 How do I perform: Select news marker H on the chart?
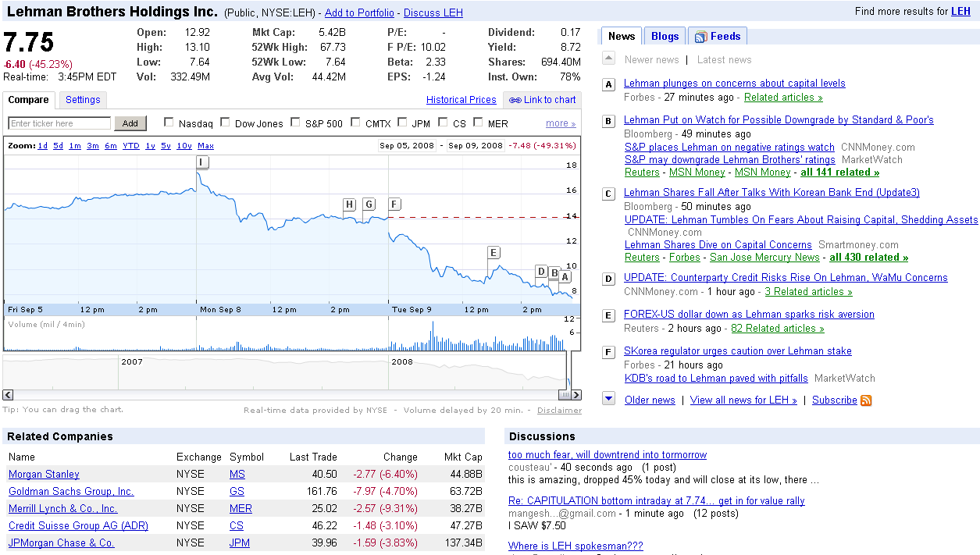point(349,205)
